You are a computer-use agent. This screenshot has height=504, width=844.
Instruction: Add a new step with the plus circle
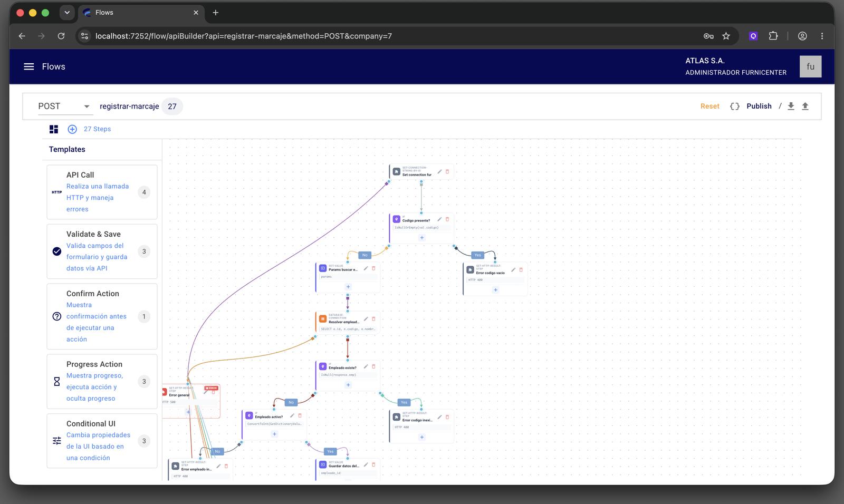pyautogui.click(x=72, y=129)
